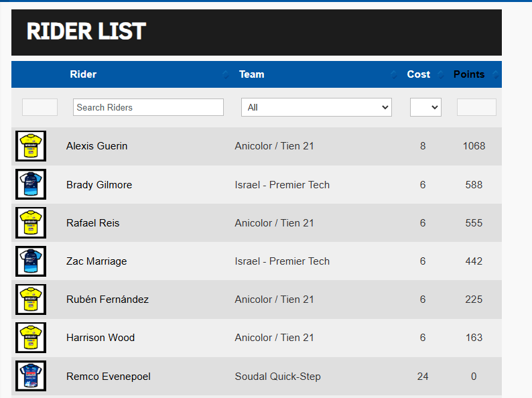This screenshot has width=532, height=398.
Task: Sort the table by Points
Action: point(469,74)
